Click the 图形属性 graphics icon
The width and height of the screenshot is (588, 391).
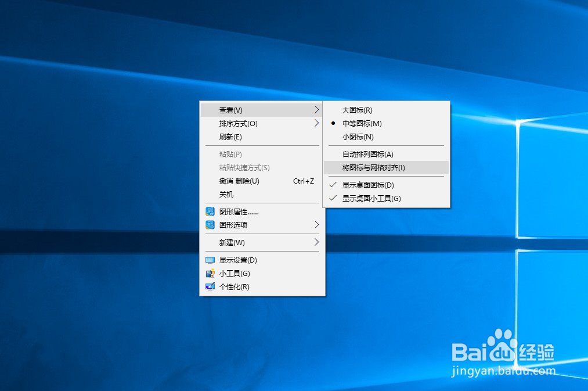210,211
